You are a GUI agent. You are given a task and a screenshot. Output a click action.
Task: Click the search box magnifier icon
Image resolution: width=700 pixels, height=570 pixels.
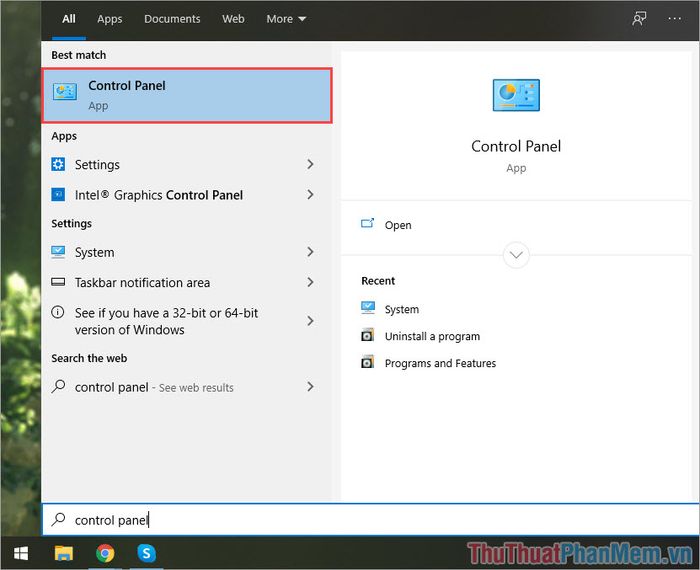pyautogui.click(x=58, y=519)
